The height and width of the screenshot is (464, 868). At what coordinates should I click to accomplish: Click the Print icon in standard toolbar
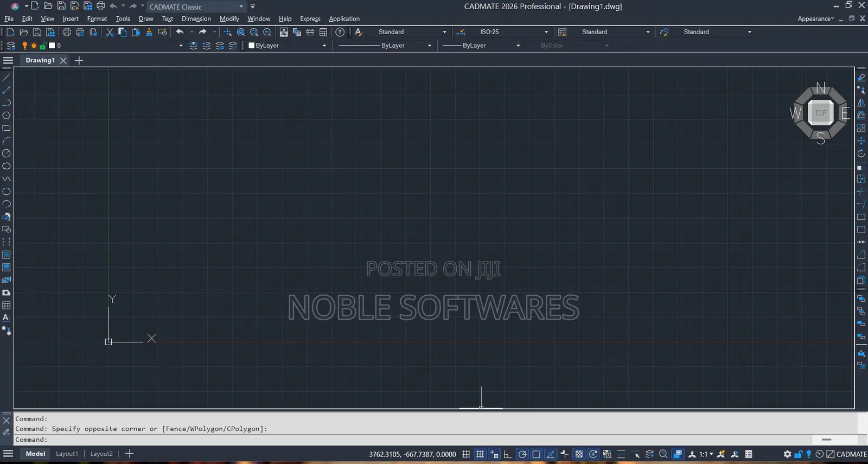[67, 32]
